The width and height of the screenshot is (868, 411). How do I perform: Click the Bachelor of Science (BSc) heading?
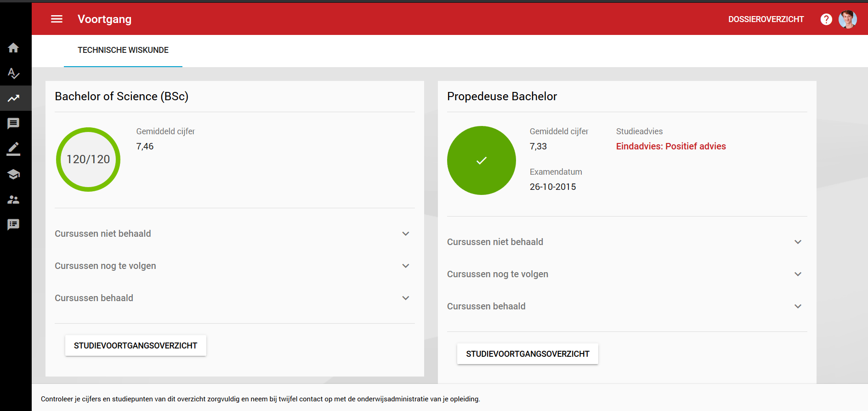122,96
